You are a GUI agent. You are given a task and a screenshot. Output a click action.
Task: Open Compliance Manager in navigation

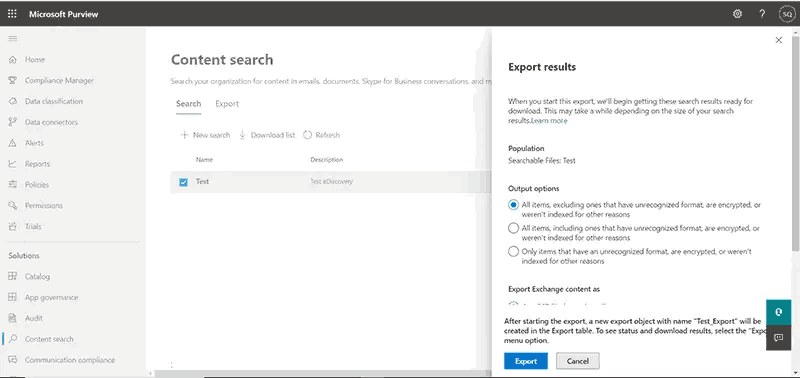pos(59,81)
